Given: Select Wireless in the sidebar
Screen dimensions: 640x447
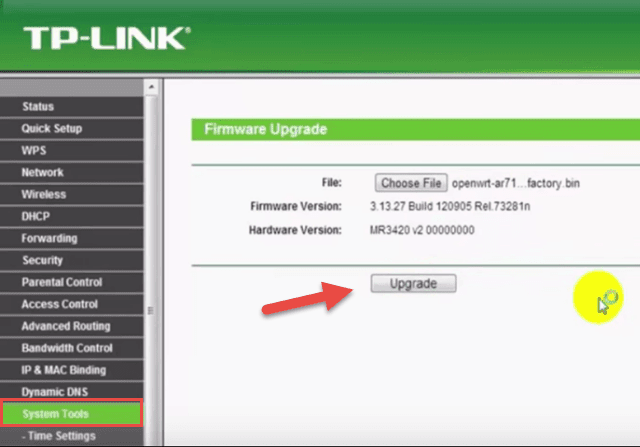Looking at the screenshot, I should (x=71, y=194).
